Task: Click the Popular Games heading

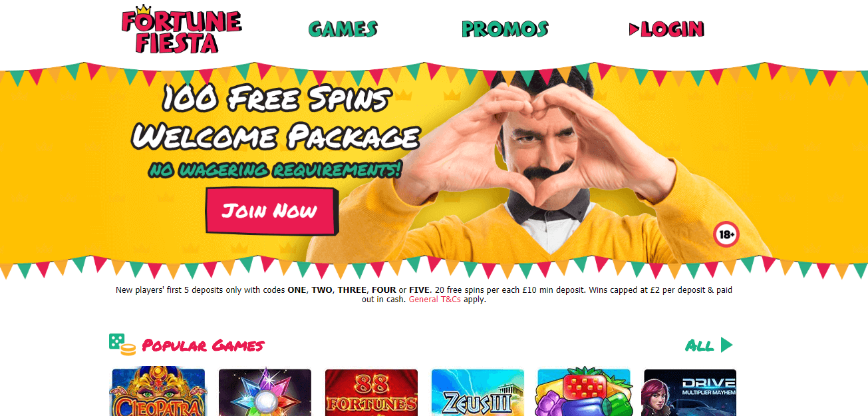Action: [x=203, y=345]
